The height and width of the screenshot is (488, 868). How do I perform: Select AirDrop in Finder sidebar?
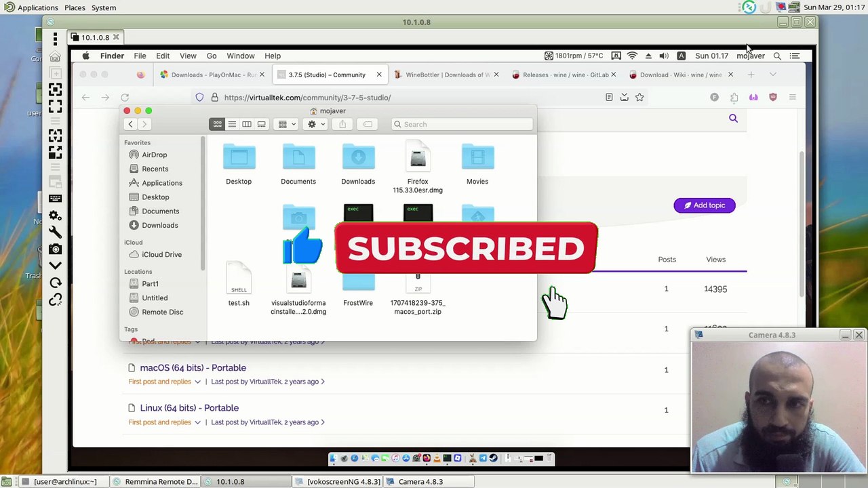(x=148, y=155)
